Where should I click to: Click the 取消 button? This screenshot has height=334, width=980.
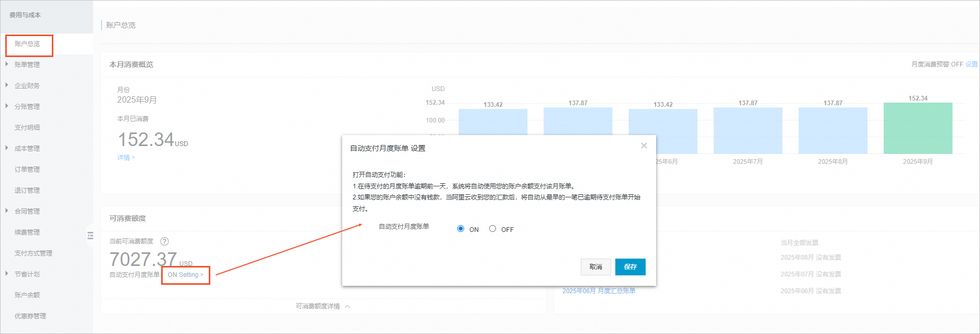[x=596, y=267]
